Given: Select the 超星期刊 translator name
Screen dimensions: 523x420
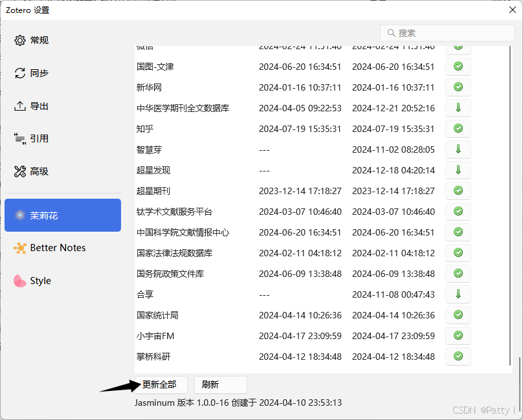Looking at the screenshot, I should click(153, 191).
